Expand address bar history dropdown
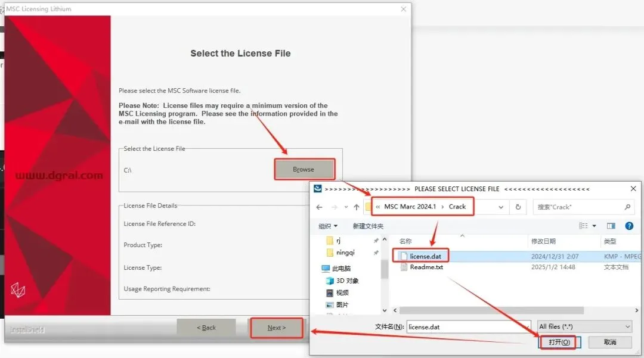The image size is (644, 358). (501, 207)
